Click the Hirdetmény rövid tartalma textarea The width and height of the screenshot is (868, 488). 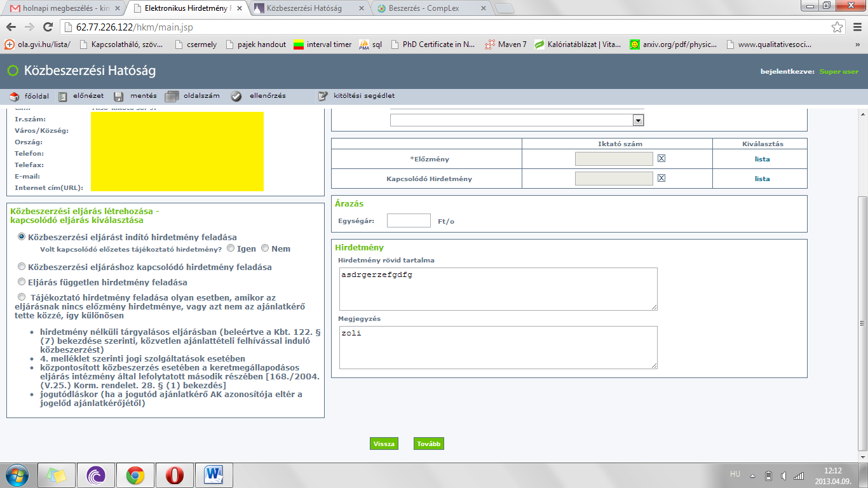[498, 289]
